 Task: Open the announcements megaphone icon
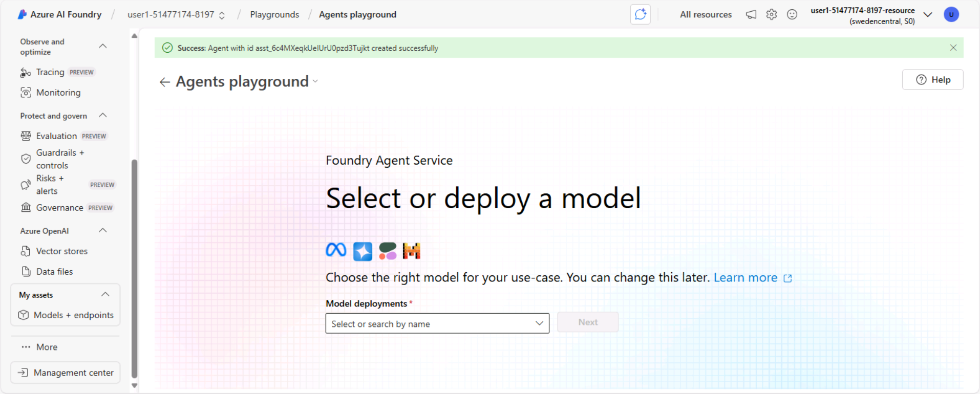pos(751,14)
